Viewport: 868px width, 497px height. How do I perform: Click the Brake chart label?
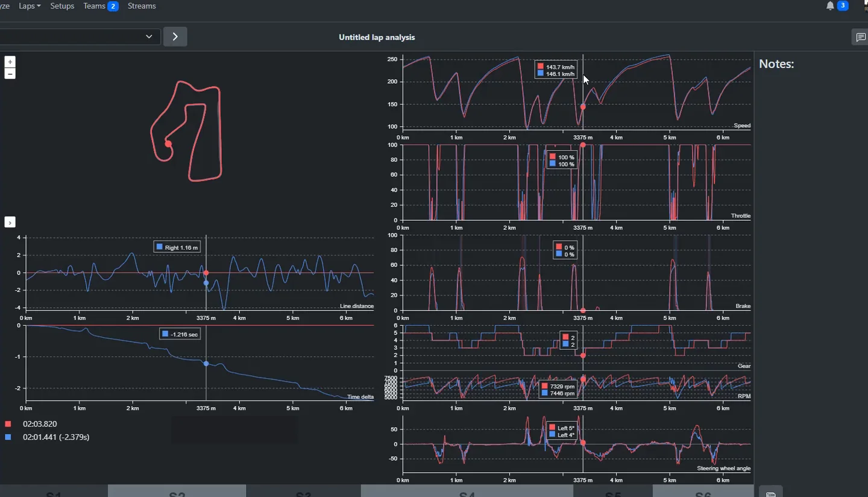[x=743, y=306]
